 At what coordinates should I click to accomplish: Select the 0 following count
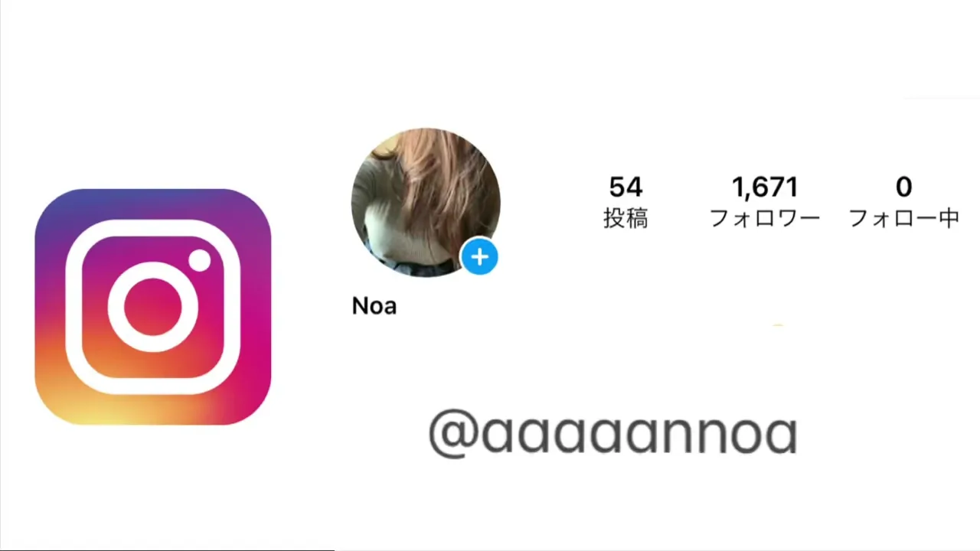tap(904, 187)
